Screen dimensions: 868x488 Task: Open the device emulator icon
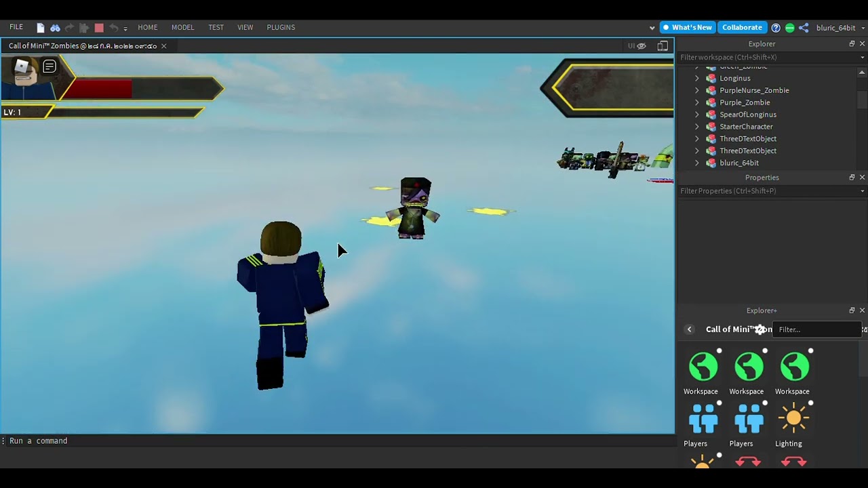(x=663, y=46)
